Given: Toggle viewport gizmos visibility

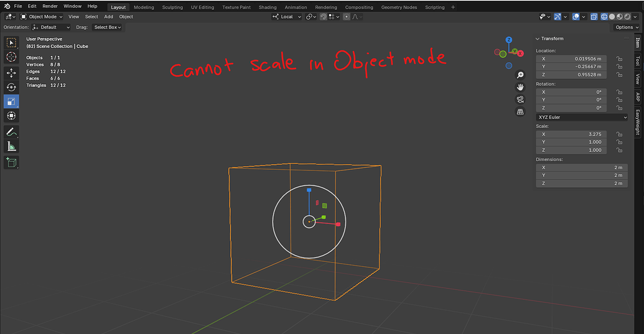Looking at the screenshot, I should click(558, 17).
